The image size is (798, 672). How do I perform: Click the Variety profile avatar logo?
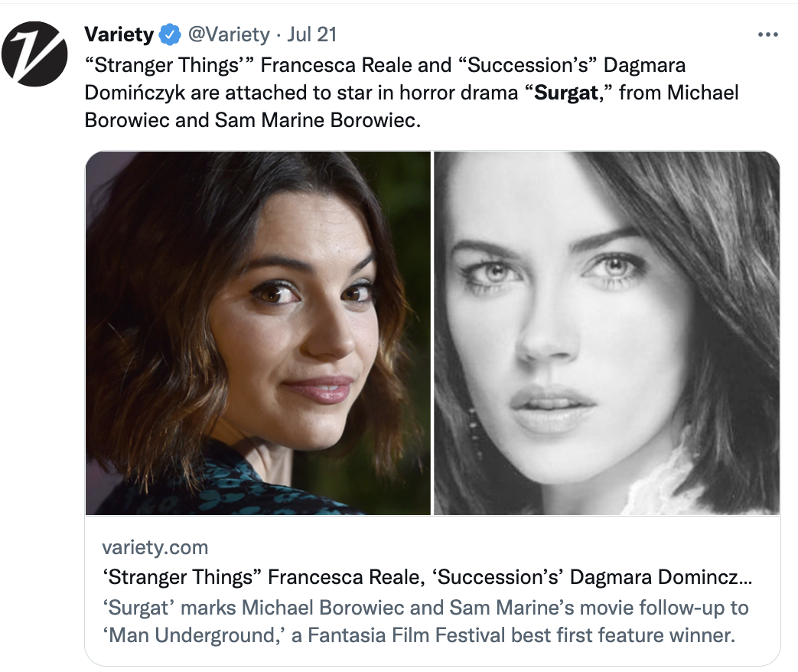coord(35,54)
